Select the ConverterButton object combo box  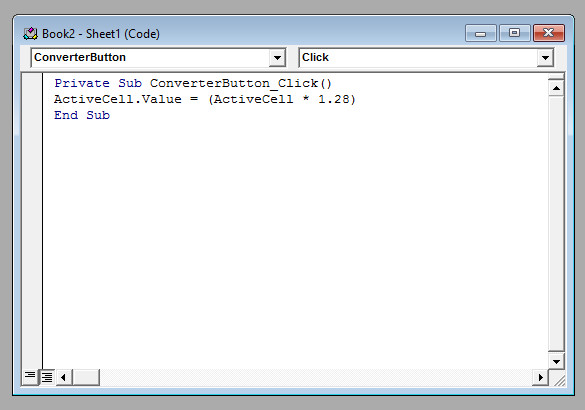coord(158,58)
